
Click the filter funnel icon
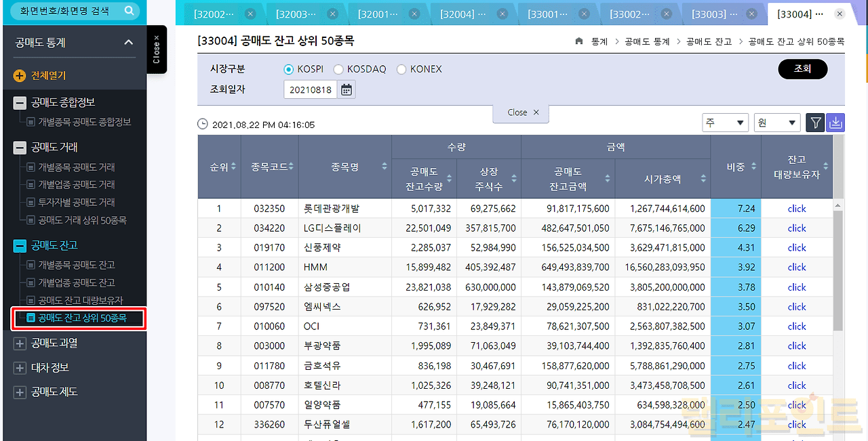click(816, 123)
